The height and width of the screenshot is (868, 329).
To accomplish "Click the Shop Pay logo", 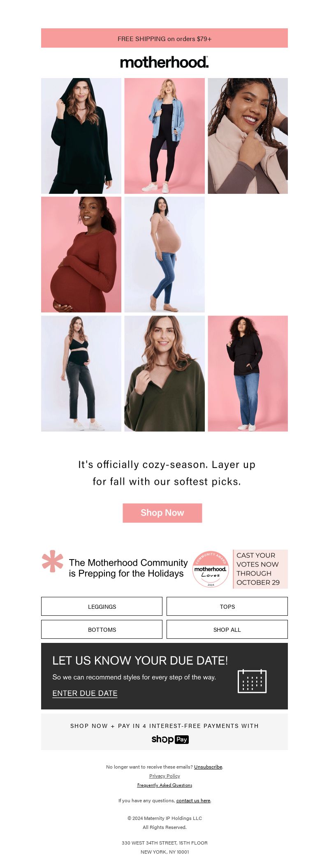I will coord(170,739).
